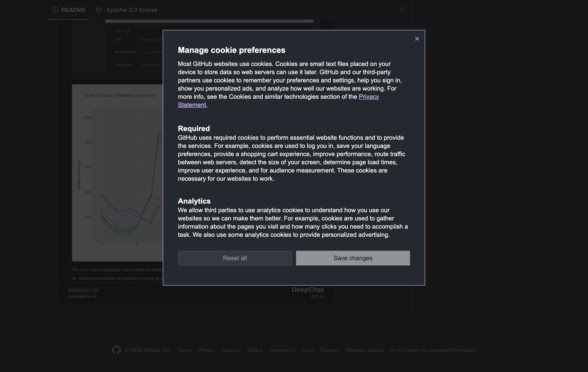Switch to the README tab
588x372 pixels.
coord(73,10)
